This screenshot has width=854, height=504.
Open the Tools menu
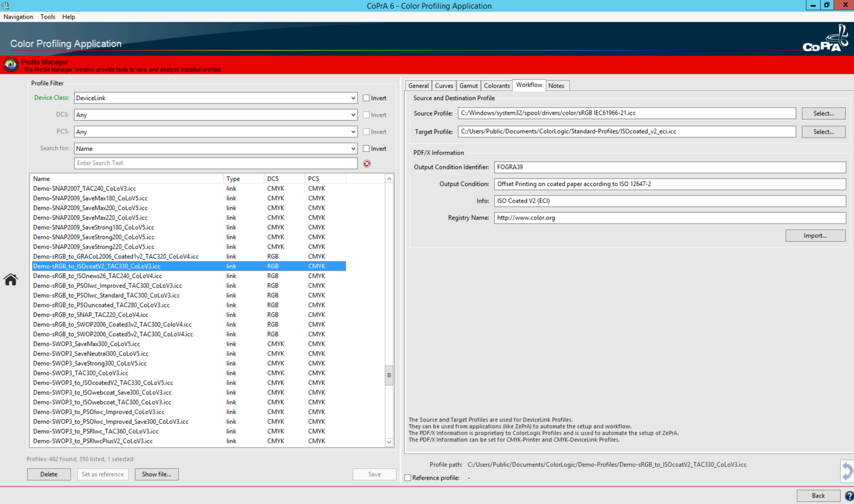pos(48,17)
